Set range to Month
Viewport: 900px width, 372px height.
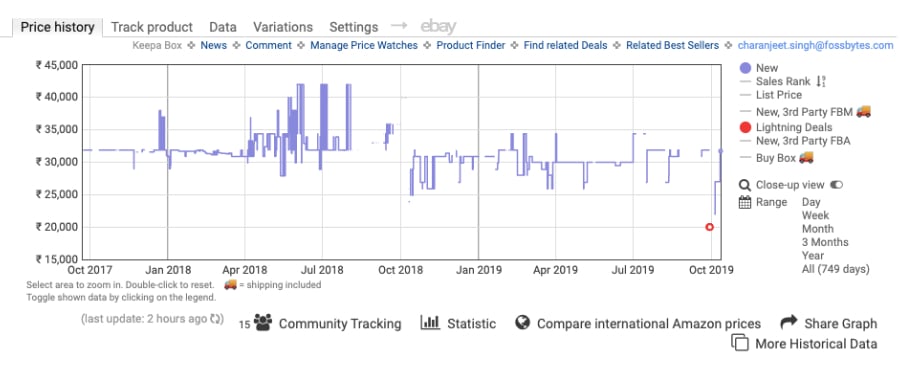pos(818,228)
